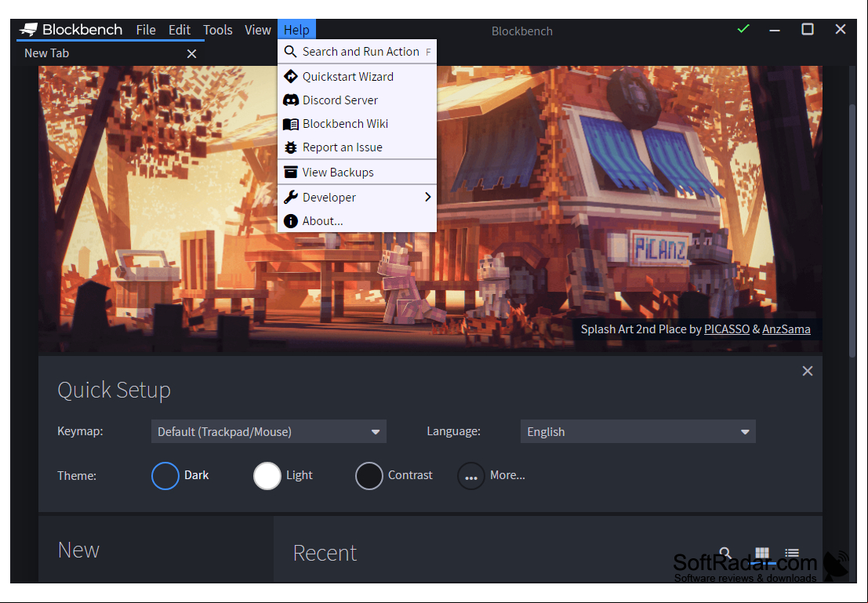
Task: Click the Report an Issue bug icon
Action: click(x=291, y=147)
